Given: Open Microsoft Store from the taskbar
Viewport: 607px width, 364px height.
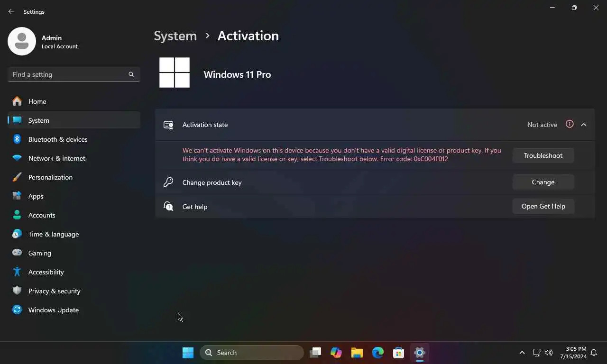Looking at the screenshot, I should (x=399, y=353).
